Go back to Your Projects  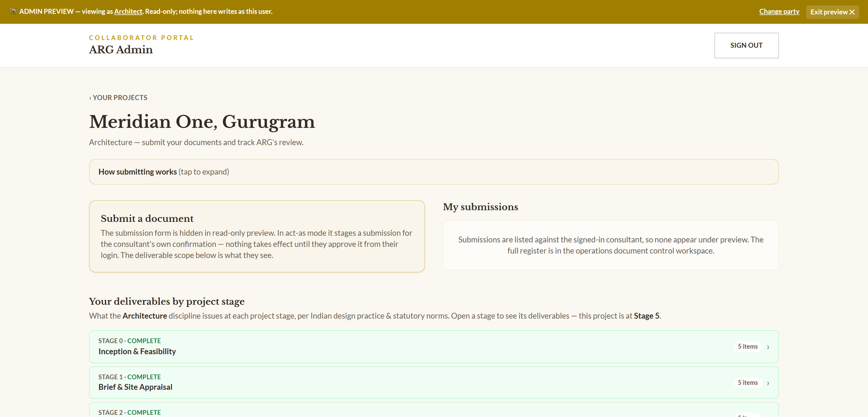point(118,98)
